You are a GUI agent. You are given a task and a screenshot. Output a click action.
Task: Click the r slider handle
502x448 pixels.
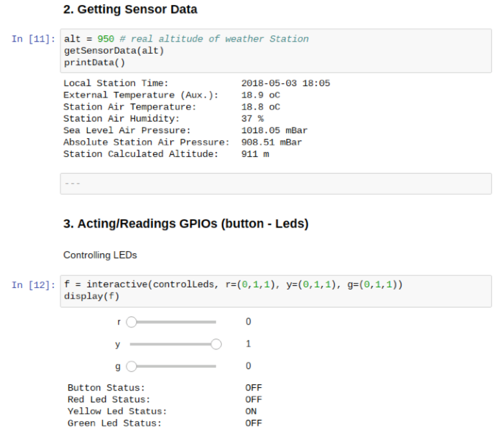[x=131, y=322]
